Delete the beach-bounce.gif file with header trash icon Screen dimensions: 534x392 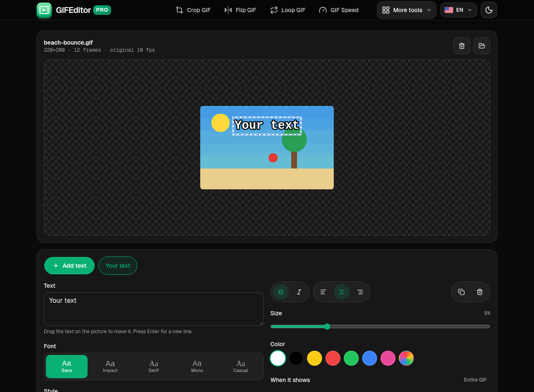(462, 46)
